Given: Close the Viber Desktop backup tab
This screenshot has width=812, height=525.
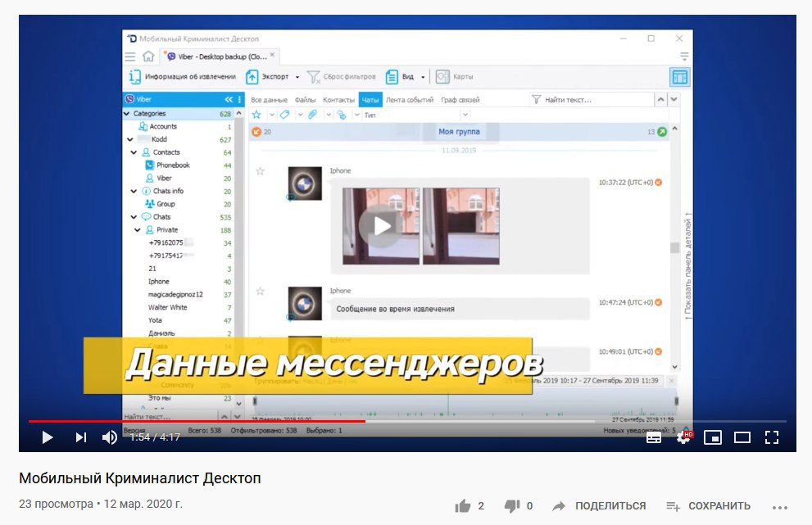Looking at the screenshot, I should 272,54.
